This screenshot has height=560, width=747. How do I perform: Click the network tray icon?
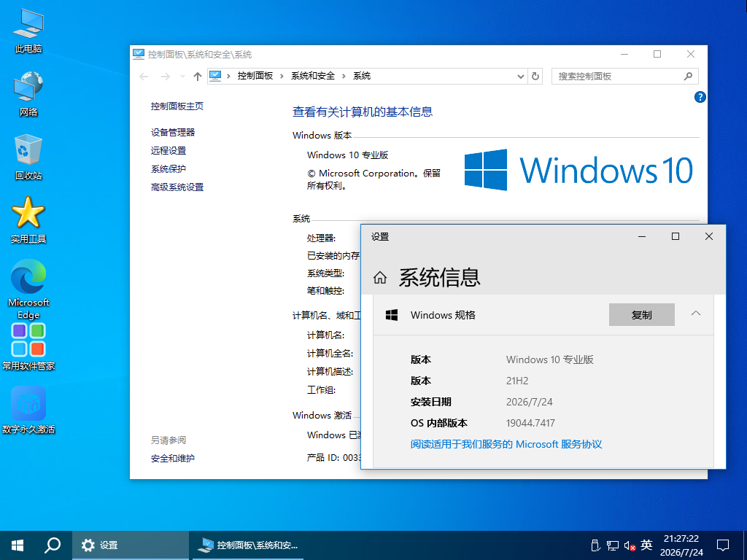tap(612, 545)
